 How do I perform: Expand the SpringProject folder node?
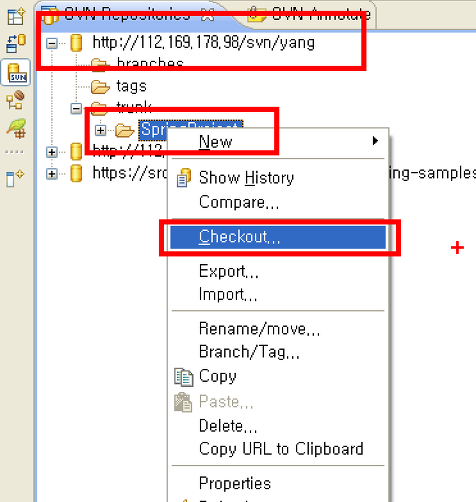100,130
